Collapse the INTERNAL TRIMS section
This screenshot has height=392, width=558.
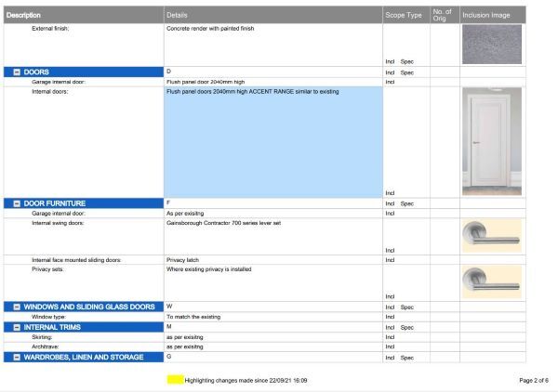[x=17, y=327]
